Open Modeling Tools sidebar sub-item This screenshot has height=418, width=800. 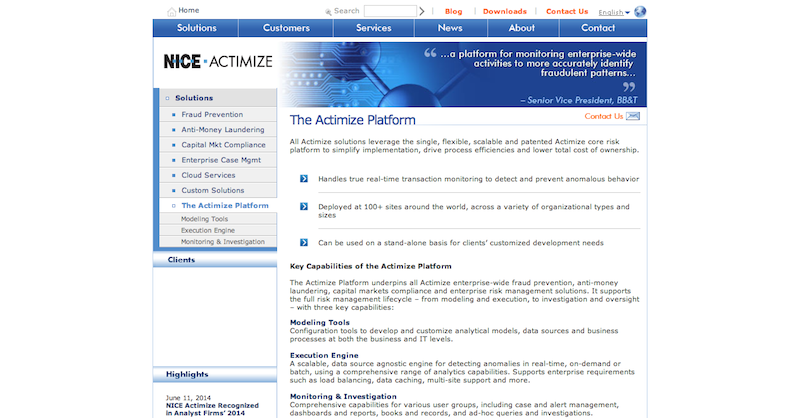pyautogui.click(x=204, y=219)
